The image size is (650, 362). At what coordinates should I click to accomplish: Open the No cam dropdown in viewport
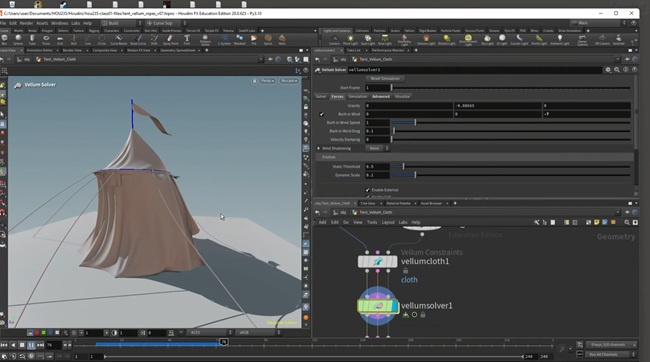point(289,81)
